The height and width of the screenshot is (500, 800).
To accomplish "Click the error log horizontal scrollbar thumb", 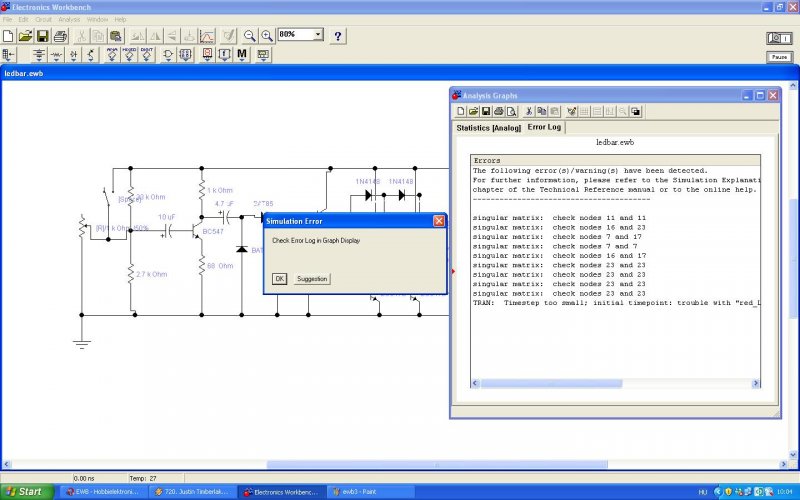I will 551,383.
